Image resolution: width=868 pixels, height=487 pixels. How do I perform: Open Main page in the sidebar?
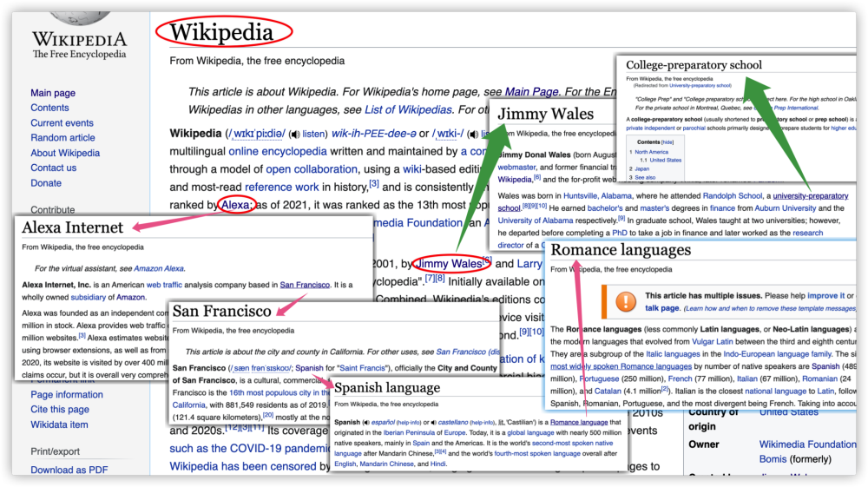53,93
